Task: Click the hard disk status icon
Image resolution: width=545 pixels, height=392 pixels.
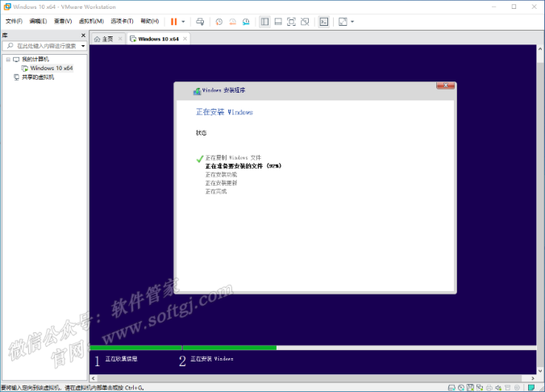Action: pyautogui.click(x=451, y=387)
